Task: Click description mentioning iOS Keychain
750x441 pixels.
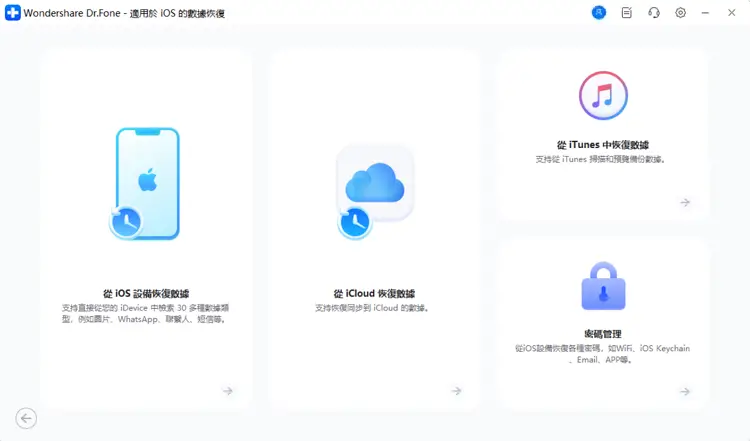Action: point(602,354)
